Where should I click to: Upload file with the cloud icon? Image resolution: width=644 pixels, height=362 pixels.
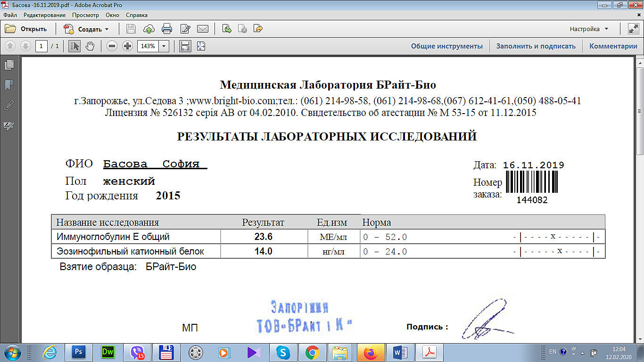pos(149,29)
